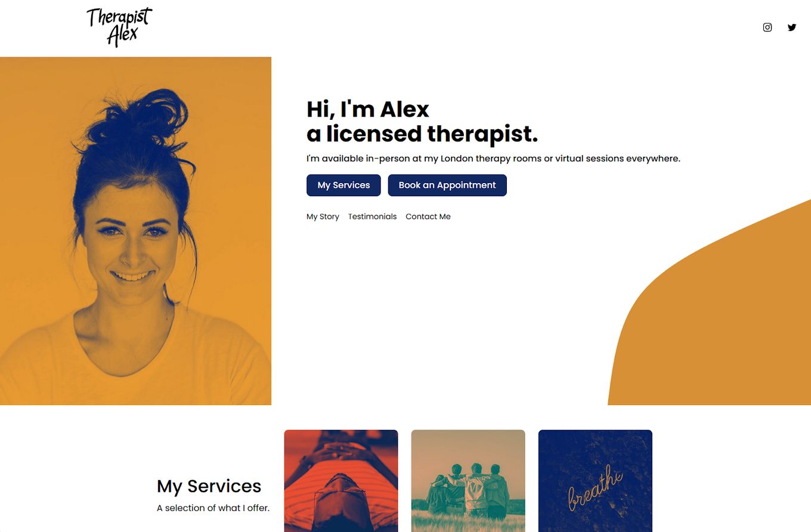This screenshot has height=532, width=811.
Task: Click the My Services button
Action: pos(343,185)
